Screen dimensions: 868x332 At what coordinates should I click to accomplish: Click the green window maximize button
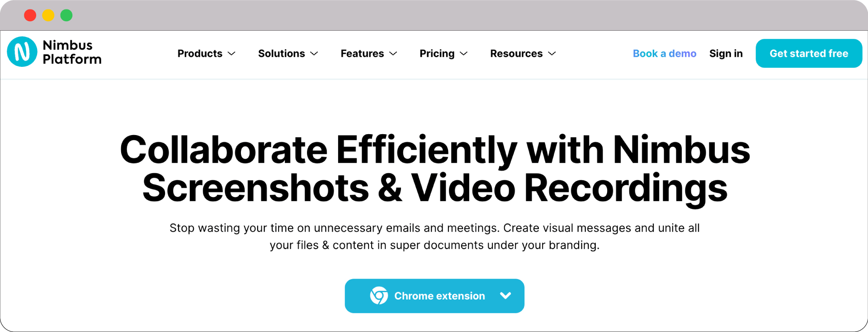coord(66,15)
